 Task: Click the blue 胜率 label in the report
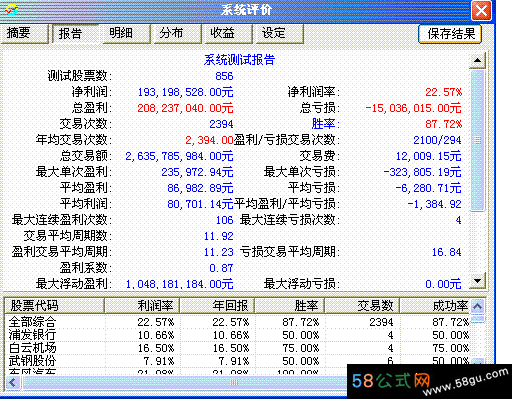[324, 124]
